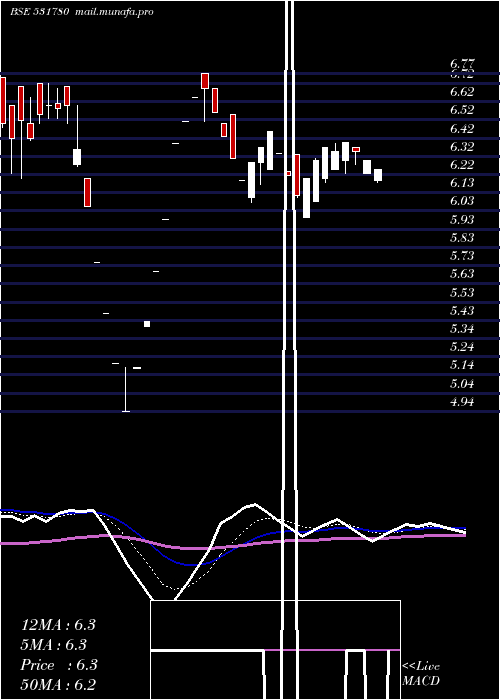Click the mail.munafa.pro watermark text
The width and height of the screenshot is (500, 700).
(112, 12)
